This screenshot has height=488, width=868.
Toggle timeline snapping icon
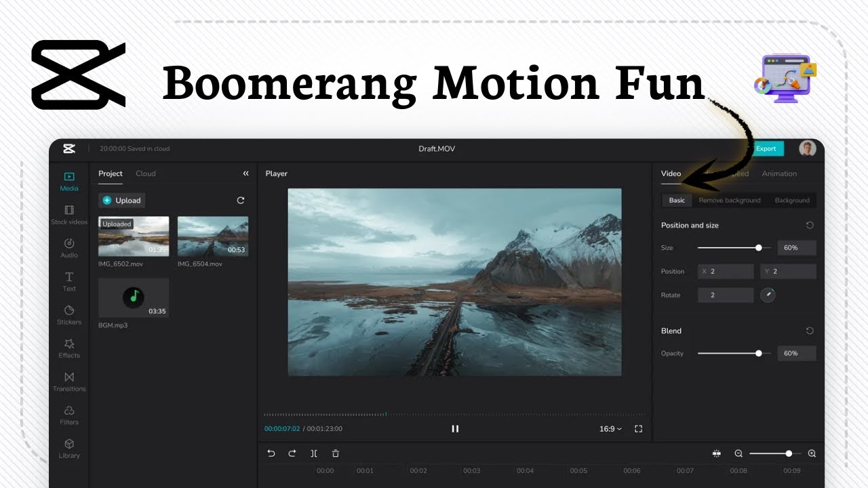[716, 453]
